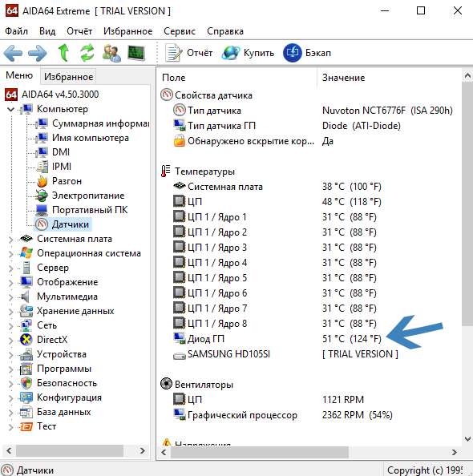Click the Мультимедиа speaker icon
This screenshot has height=476, width=473.
click(x=25, y=296)
